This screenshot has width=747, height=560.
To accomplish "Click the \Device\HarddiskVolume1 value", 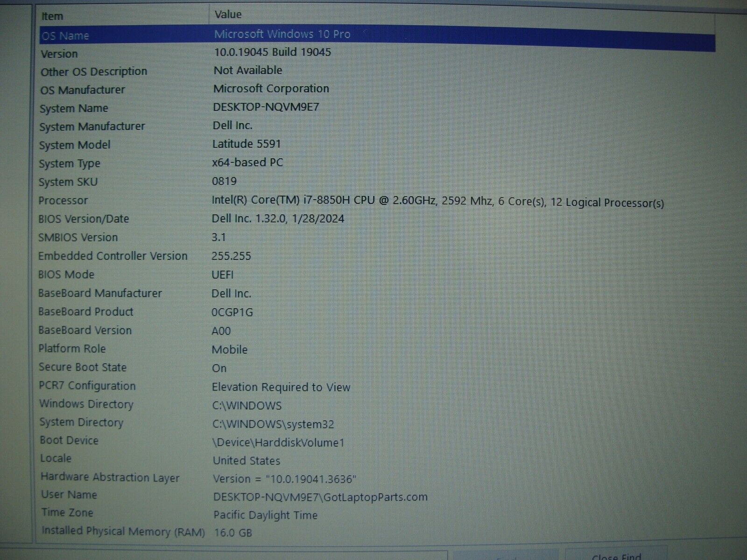I will point(278,442).
